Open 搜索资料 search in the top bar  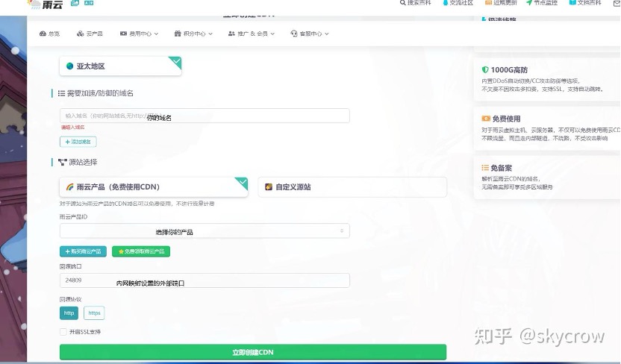coord(416,3)
